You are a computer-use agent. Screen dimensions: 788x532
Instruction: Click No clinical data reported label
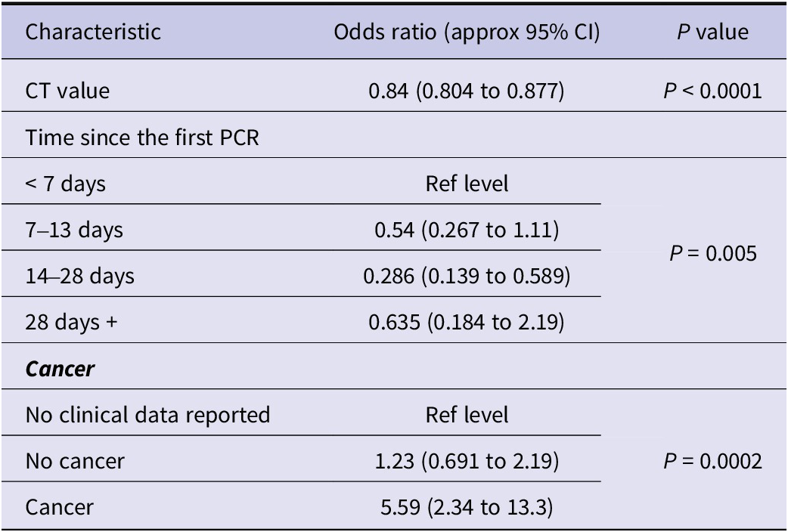(x=147, y=415)
